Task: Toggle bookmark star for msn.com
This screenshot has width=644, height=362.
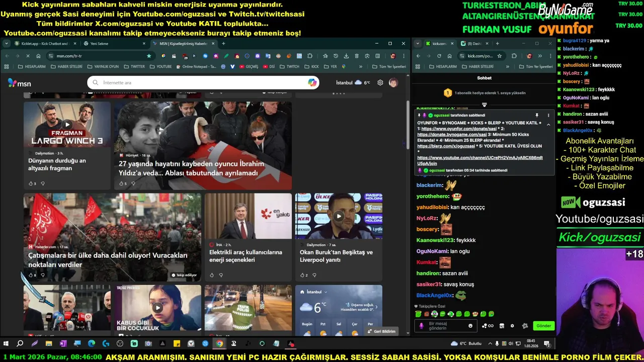Action: pyautogui.click(x=149, y=56)
